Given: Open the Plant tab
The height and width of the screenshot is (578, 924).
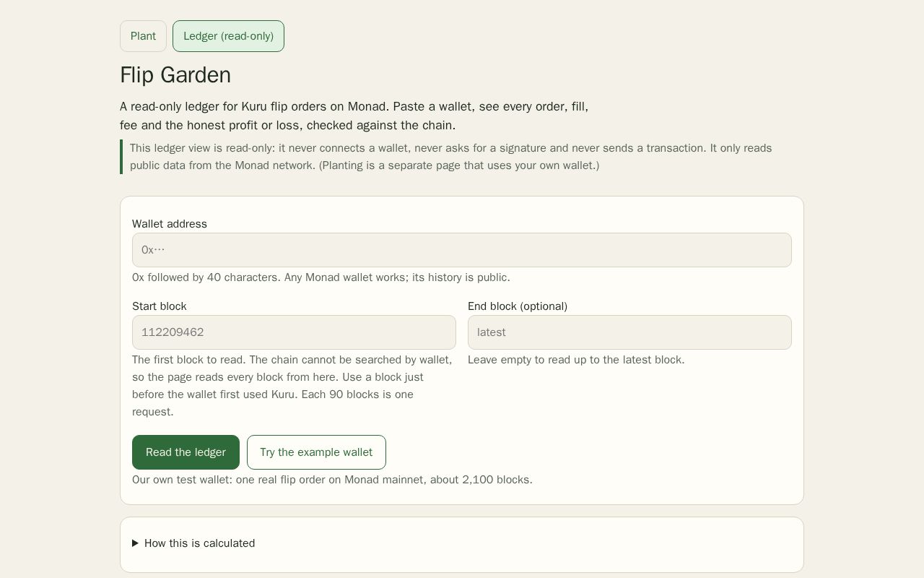Looking at the screenshot, I should [x=143, y=36].
